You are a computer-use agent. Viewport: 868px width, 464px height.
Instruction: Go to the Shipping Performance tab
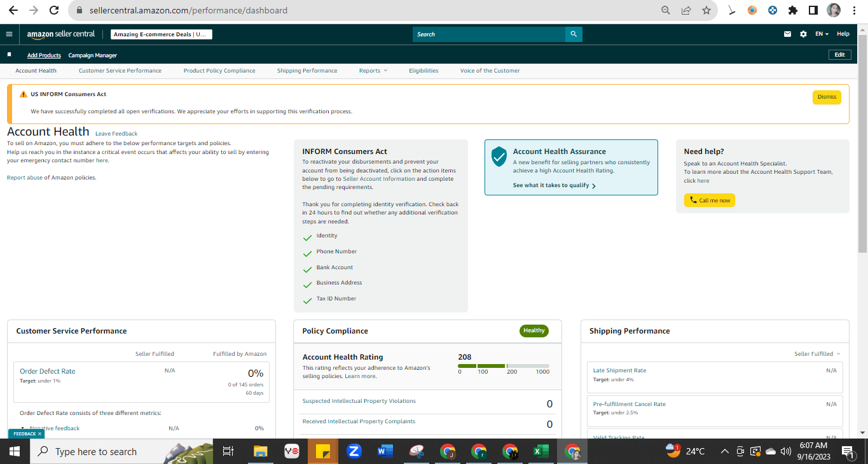click(307, 71)
